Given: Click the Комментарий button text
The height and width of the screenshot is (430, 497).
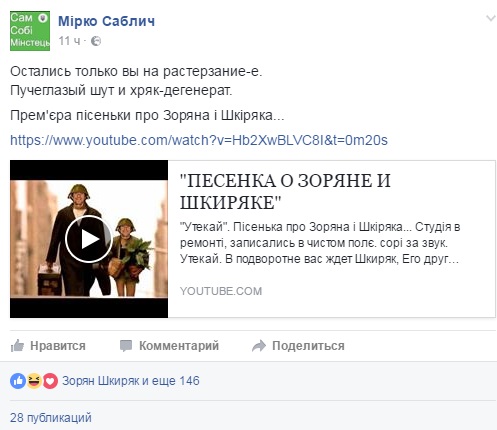Looking at the screenshot, I should (179, 346).
